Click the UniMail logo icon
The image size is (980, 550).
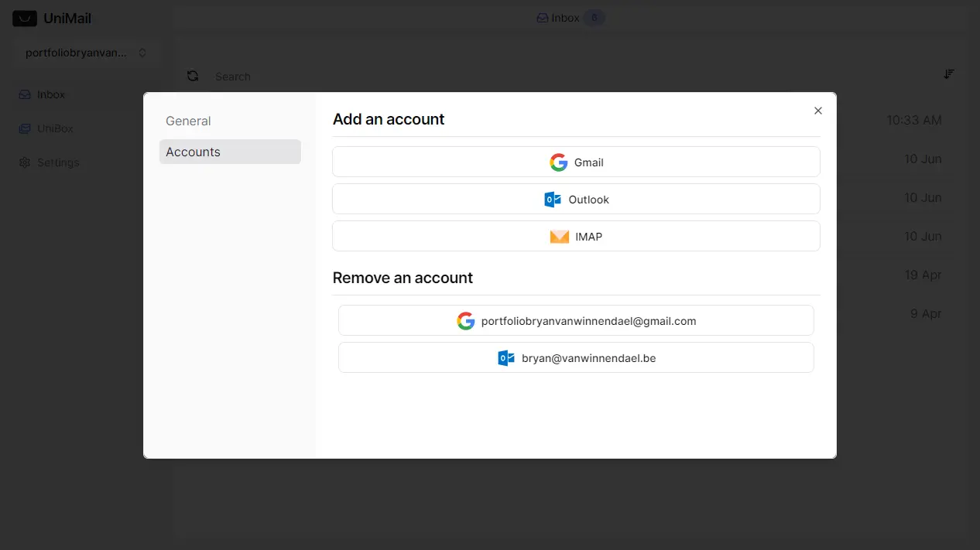coord(25,19)
